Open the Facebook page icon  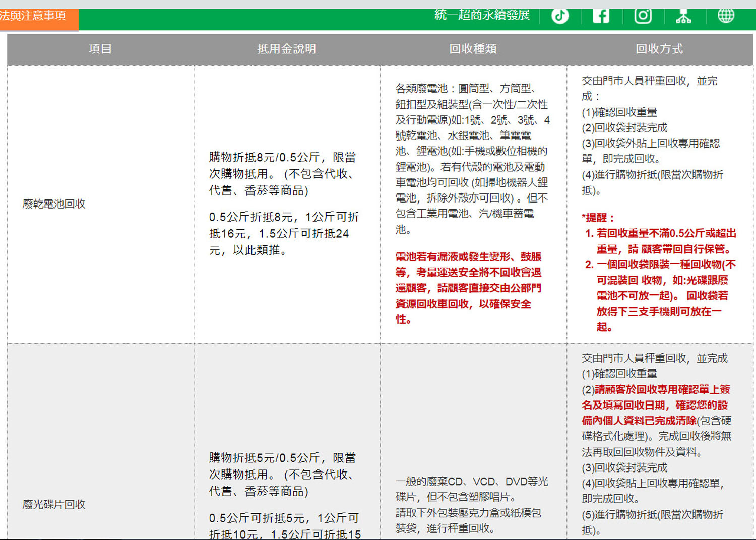(601, 16)
